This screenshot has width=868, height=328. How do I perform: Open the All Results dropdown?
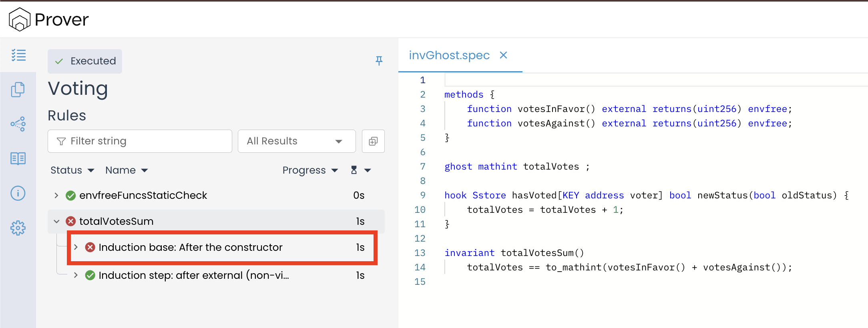pyautogui.click(x=296, y=141)
